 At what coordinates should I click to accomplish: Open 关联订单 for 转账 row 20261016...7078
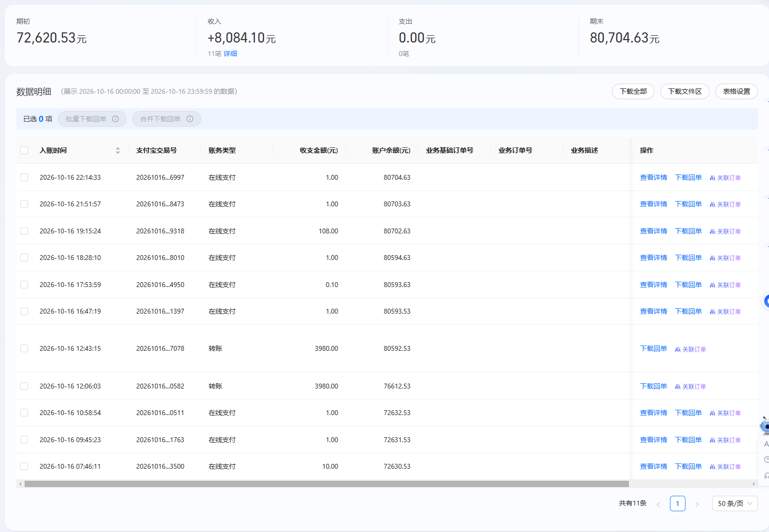(x=690, y=349)
